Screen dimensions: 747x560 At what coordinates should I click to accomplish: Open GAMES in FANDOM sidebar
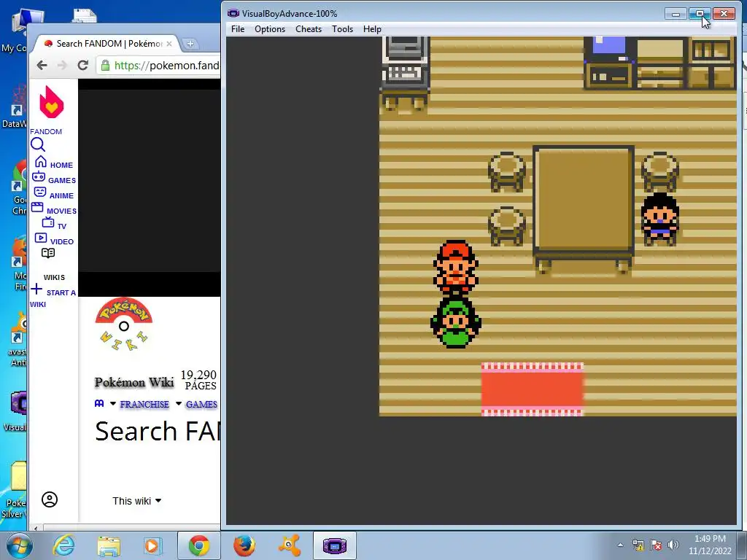click(53, 178)
